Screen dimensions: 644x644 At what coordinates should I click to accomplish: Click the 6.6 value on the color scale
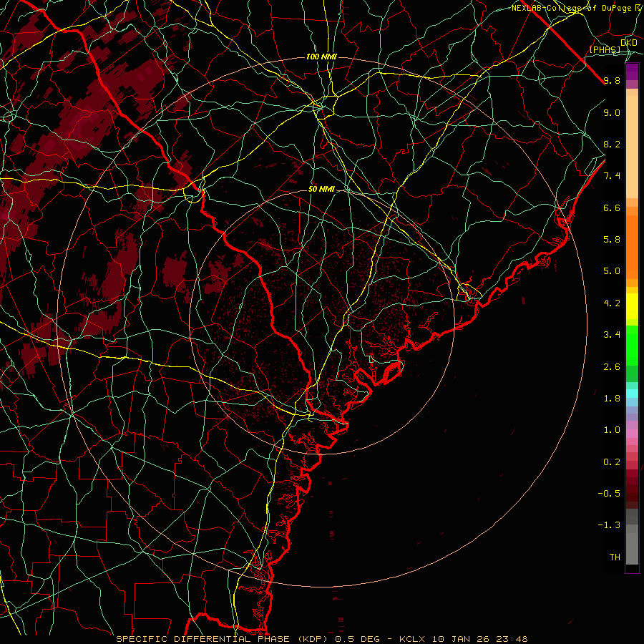click(x=612, y=208)
